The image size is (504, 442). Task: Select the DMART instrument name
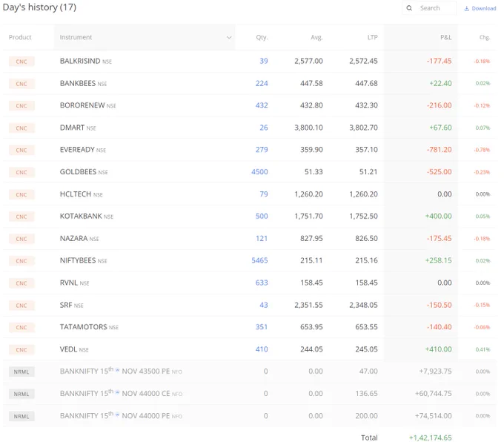pos(72,128)
